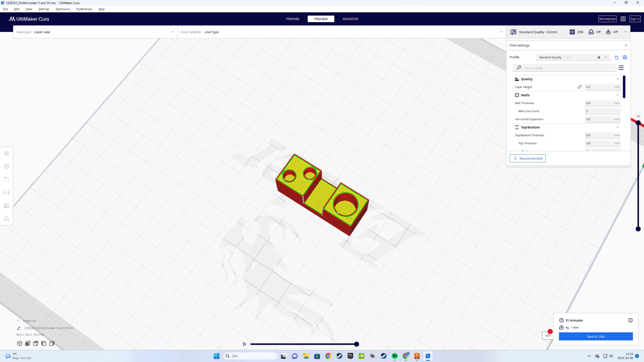The image size is (644, 362).
Task: Expand the Color scheme Line Type dropdown
Action: tap(341, 32)
